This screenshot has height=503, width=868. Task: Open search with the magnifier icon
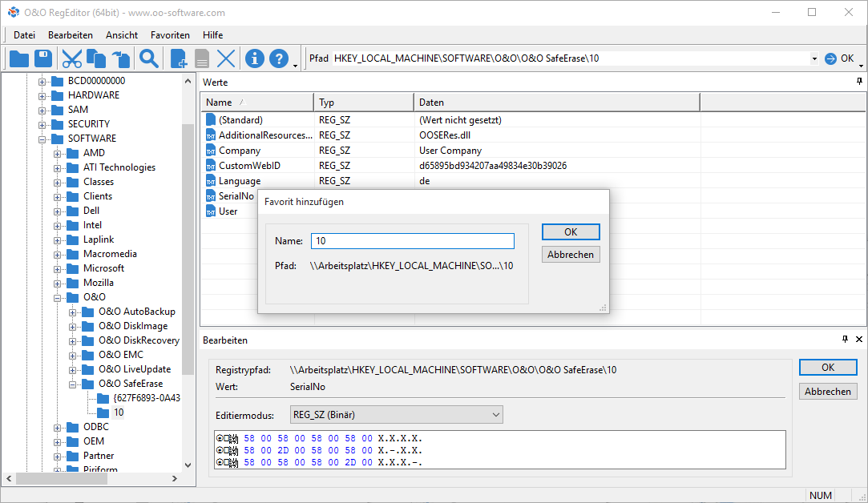(148, 58)
